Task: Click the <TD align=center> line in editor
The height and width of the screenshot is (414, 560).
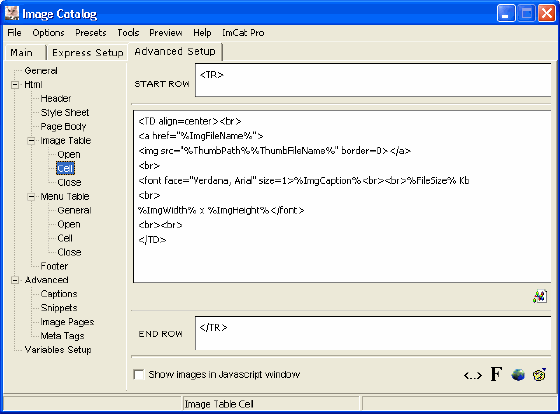Action: point(190,121)
